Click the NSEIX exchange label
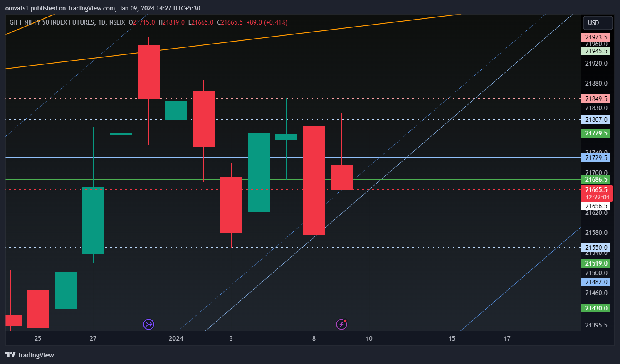The width and height of the screenshot is (620, 364). pyautogui.click(x=117, y=22)
